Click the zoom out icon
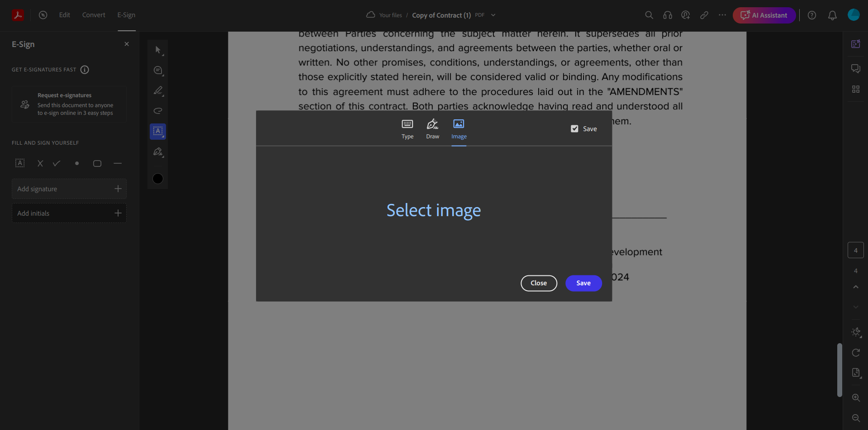 coord(856,418)
